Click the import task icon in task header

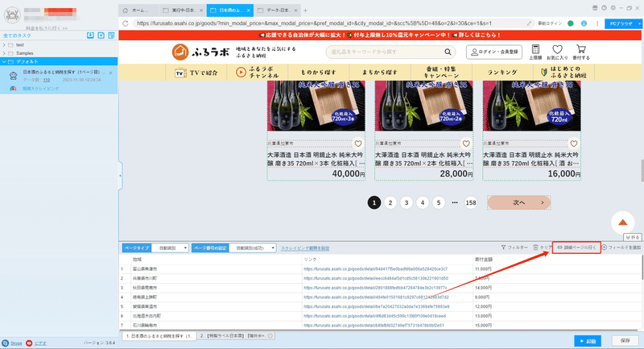pos(90,35)
